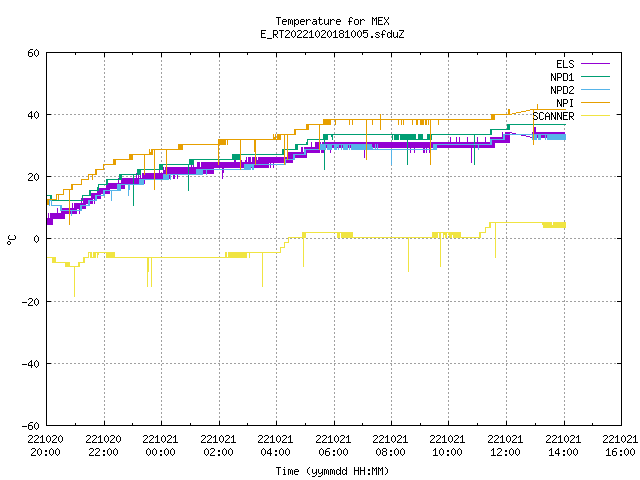Click the x-axis label 221021 14:00

tap(564, 446)
